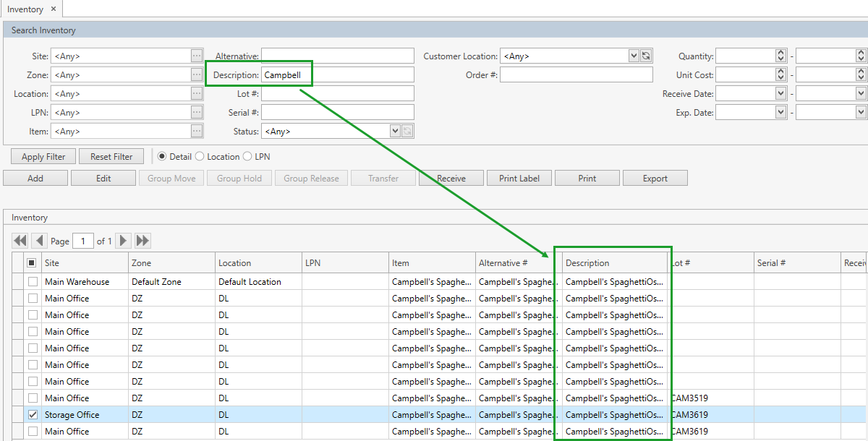This screenshot has height=441, width=868.
Task: Click the Export button
Action: pyautogui.click(x=655, y=177)
